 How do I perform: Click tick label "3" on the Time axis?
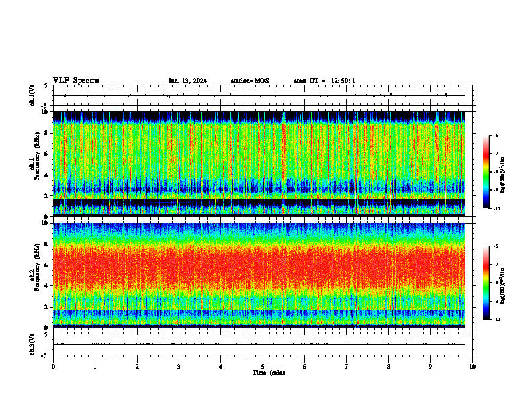(x=179, y=367)
